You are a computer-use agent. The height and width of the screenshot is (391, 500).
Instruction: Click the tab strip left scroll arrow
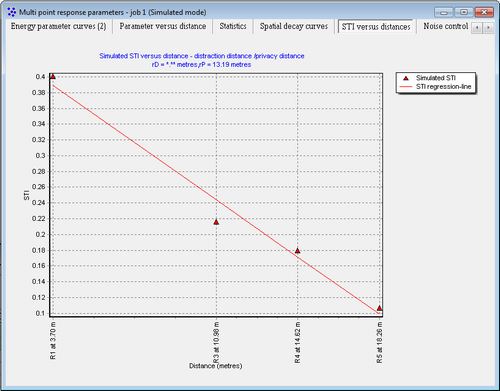[477, 28]
